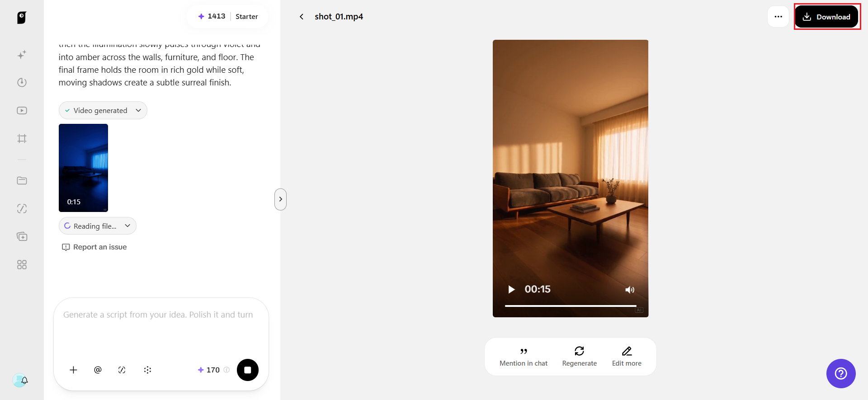Collapse the chat panel with arrow handle

click(x=280, y=199)
